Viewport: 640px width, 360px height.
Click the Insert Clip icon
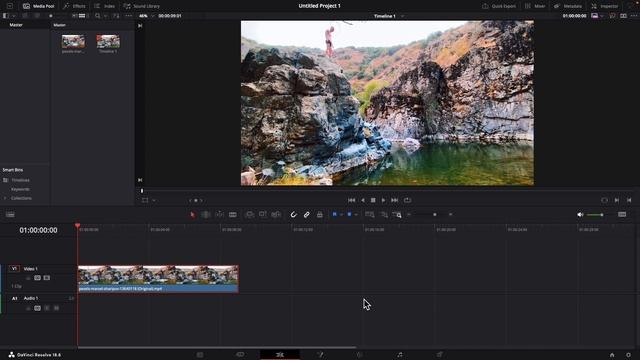249,215
